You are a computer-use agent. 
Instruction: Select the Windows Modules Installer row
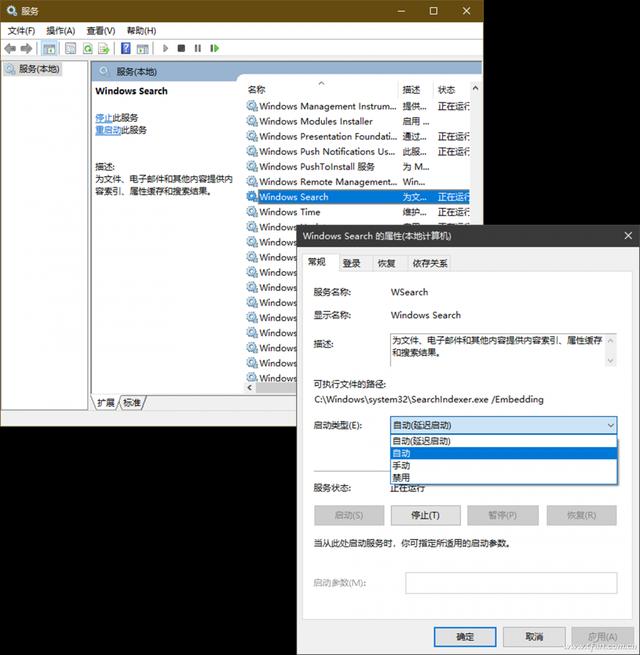(358, 121)
